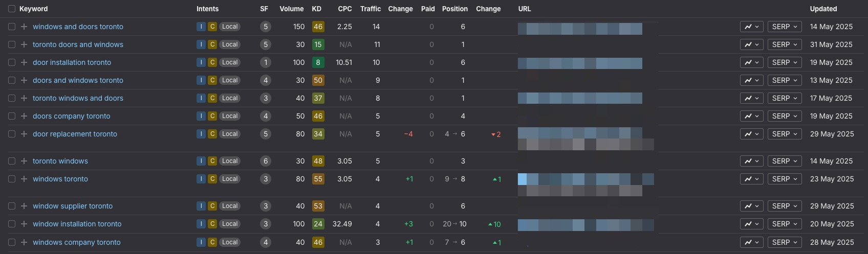Open the 'windows company toronto' keyword link

coord(77,242)
